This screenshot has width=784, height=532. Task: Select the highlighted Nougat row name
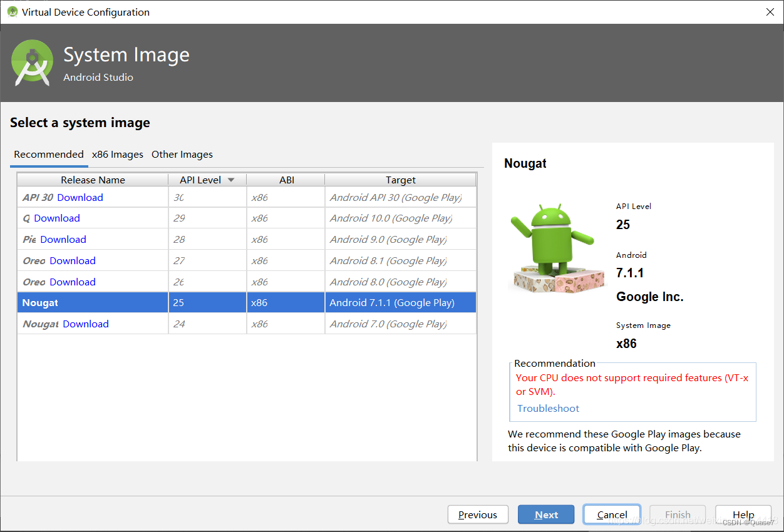click(x=40, y=302)
